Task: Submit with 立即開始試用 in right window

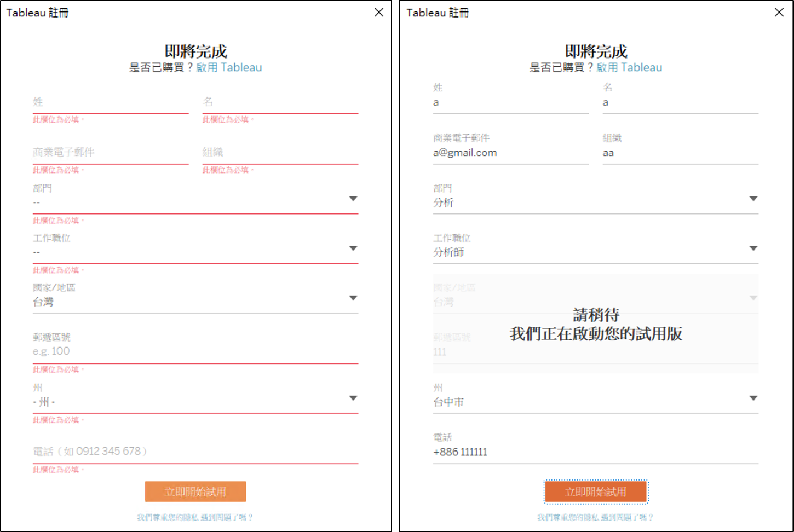Action: point(596,491)
